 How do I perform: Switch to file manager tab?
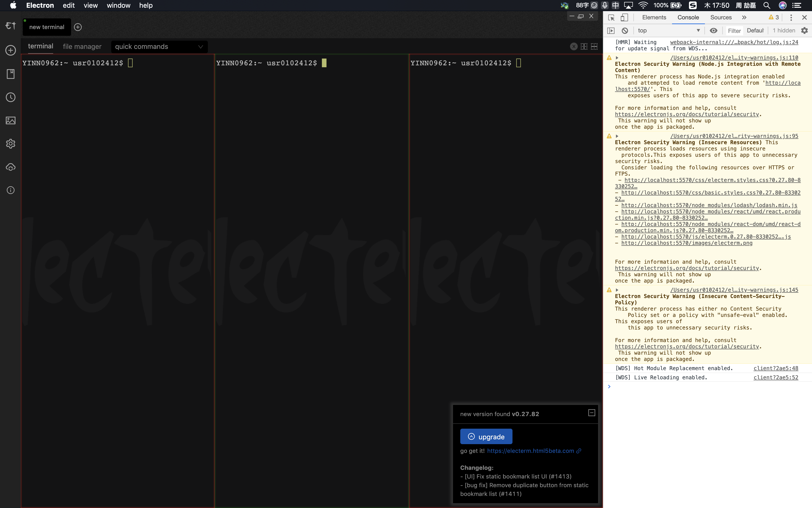coord(82,47)
